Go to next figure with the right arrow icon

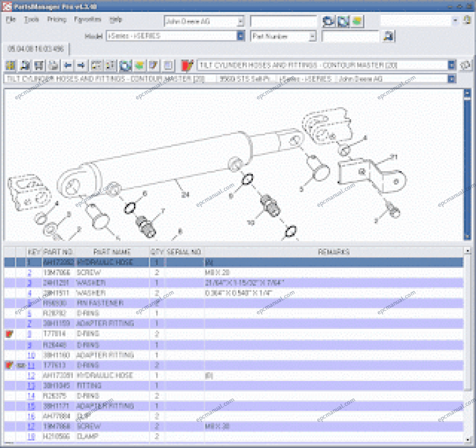click(x=81, y=65)
